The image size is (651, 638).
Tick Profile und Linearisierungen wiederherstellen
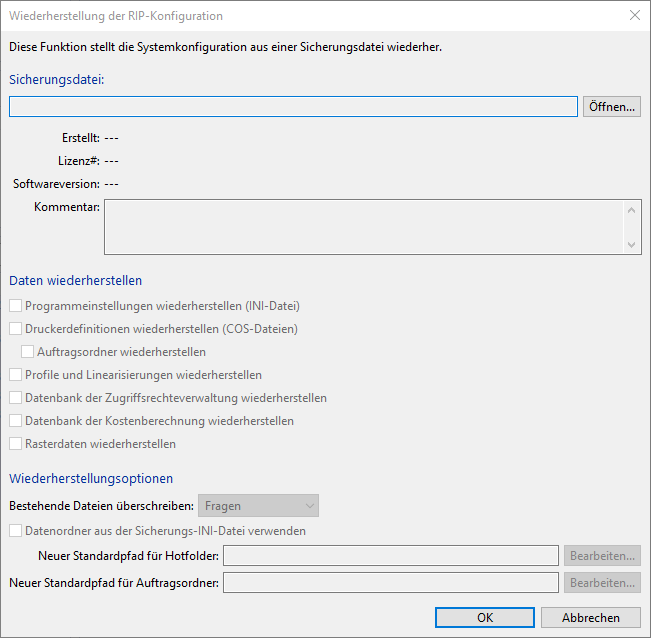(x=16, y=375)
